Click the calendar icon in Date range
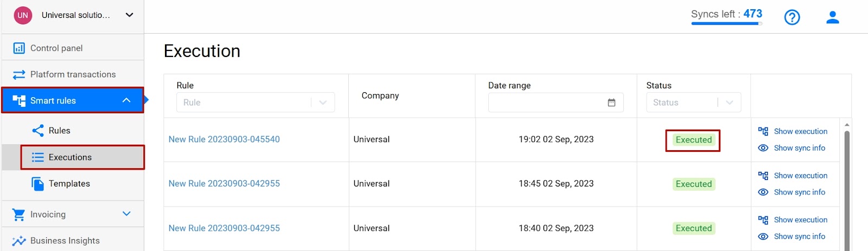This screenshot has width=868, height=251. 611,102
